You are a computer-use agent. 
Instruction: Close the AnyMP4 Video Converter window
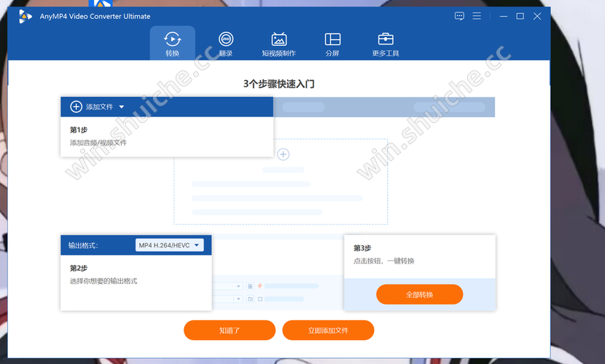click(537, 16)
